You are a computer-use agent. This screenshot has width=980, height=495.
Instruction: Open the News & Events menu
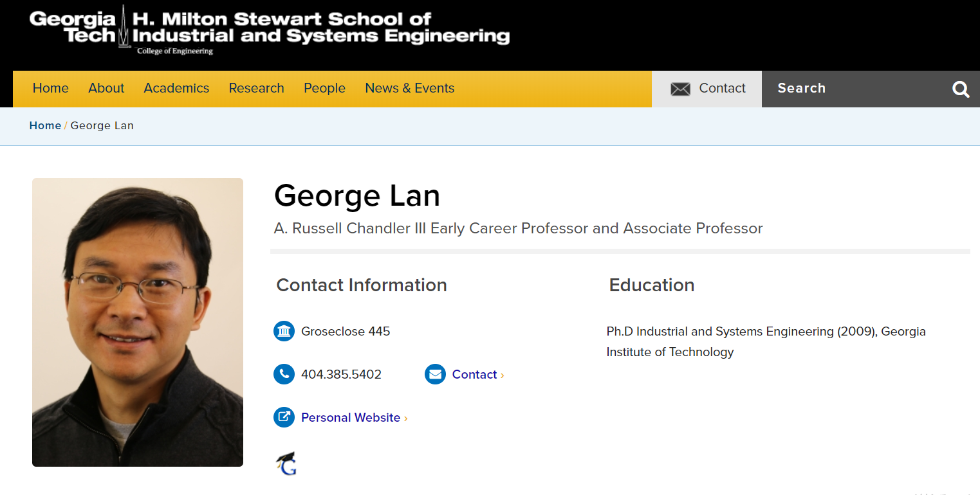coord(409,89)
